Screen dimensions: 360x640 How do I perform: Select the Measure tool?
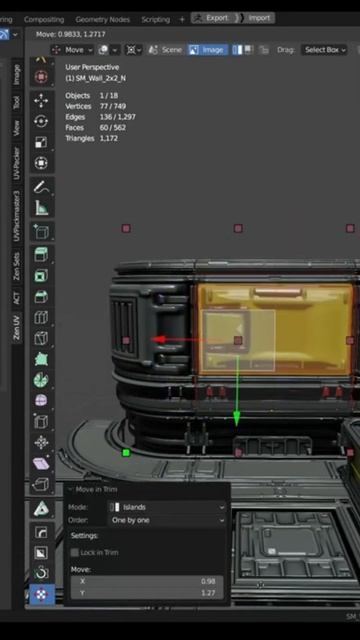(x=41, y=208)
